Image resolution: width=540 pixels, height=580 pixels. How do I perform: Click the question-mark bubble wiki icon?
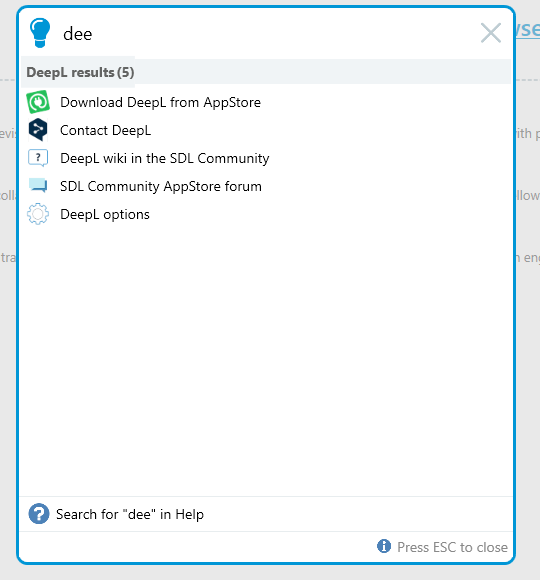point(38,158)
